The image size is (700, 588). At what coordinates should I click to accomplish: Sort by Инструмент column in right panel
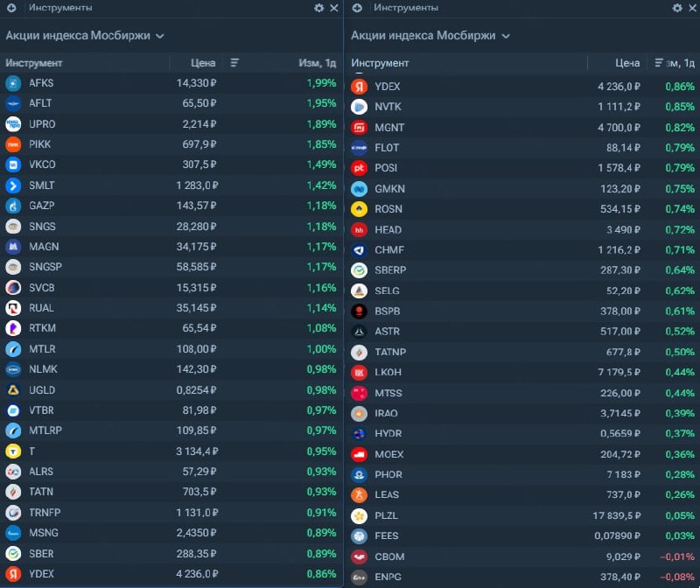(x=380, y=63)
